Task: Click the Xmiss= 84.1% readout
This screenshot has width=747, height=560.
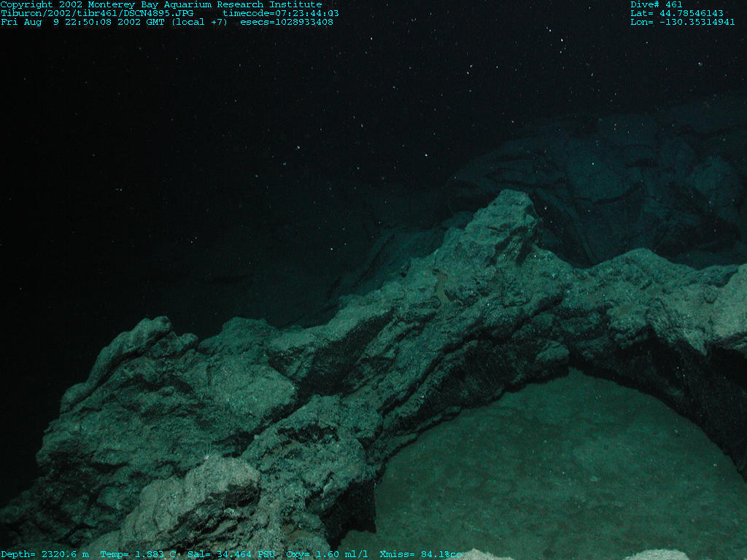Action: (x=420, y=554)
